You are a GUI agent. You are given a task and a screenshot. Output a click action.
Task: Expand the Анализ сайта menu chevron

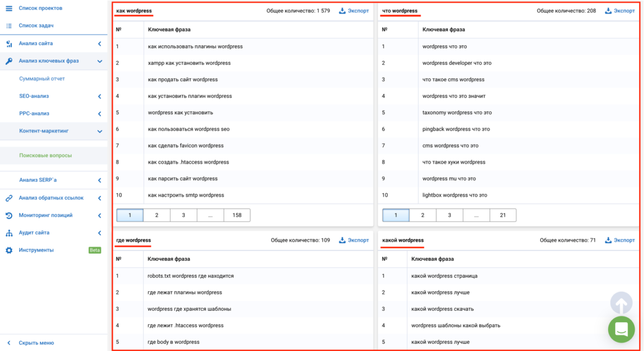100,43
